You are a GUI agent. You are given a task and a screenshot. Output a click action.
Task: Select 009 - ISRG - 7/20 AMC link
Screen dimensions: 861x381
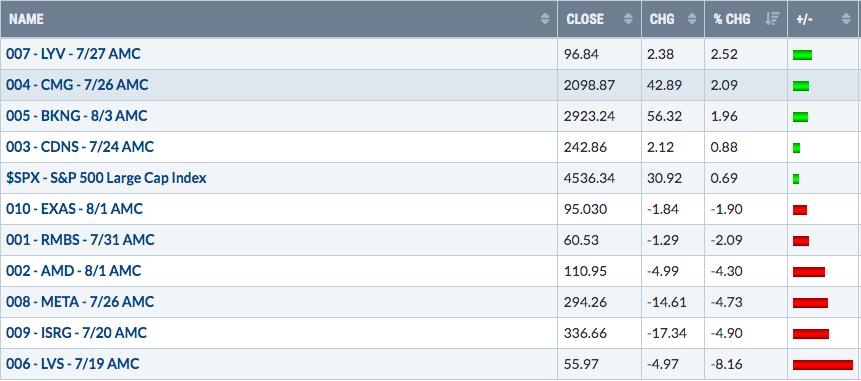pyautogui.click(x=76, y=333)
